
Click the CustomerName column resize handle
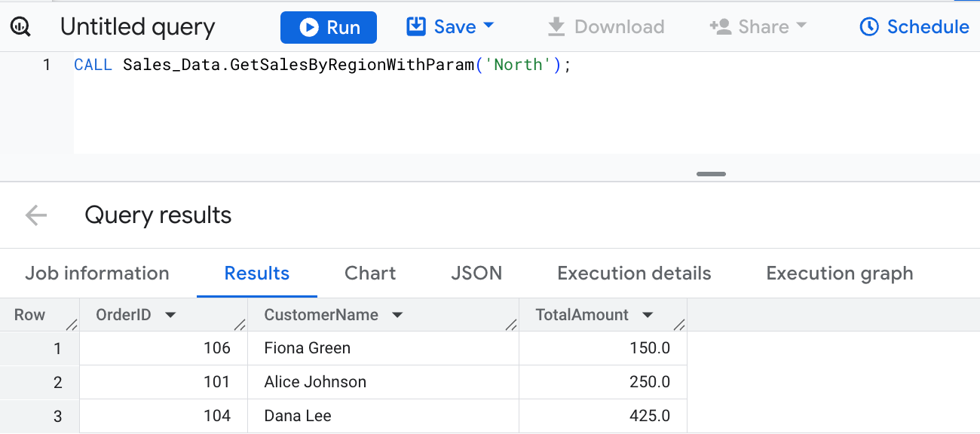511,325
